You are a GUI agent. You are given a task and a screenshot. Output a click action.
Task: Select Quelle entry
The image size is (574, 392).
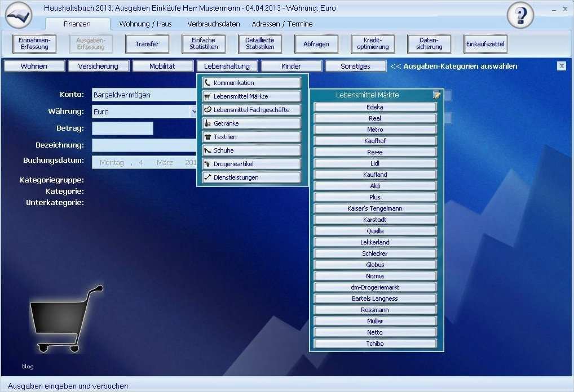point(375,231)
